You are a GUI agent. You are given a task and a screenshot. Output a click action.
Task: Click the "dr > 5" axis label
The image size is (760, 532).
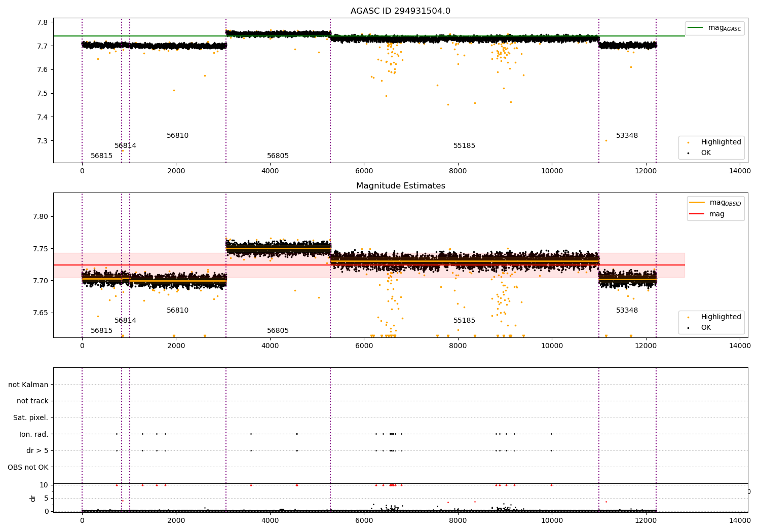click(x=37, y=451)
